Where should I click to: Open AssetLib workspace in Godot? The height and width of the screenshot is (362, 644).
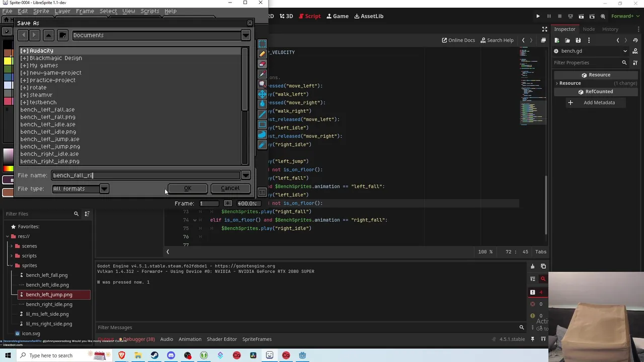click(368, 16)
